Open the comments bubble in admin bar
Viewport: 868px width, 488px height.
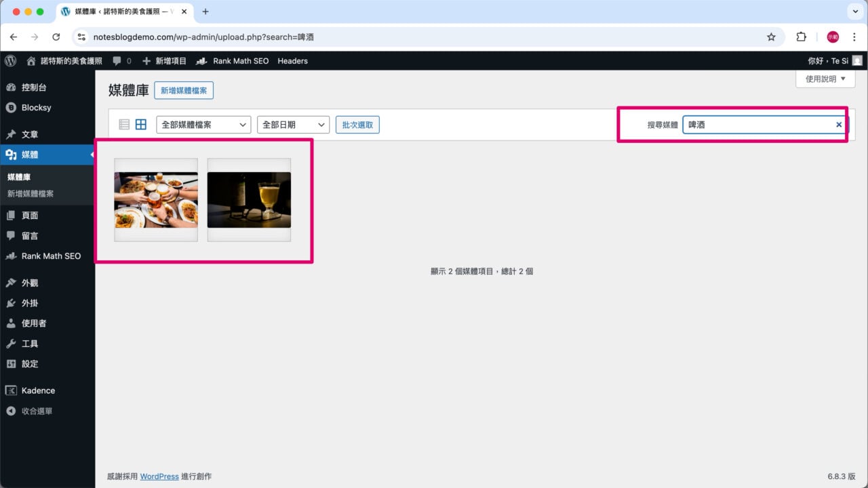121,61
